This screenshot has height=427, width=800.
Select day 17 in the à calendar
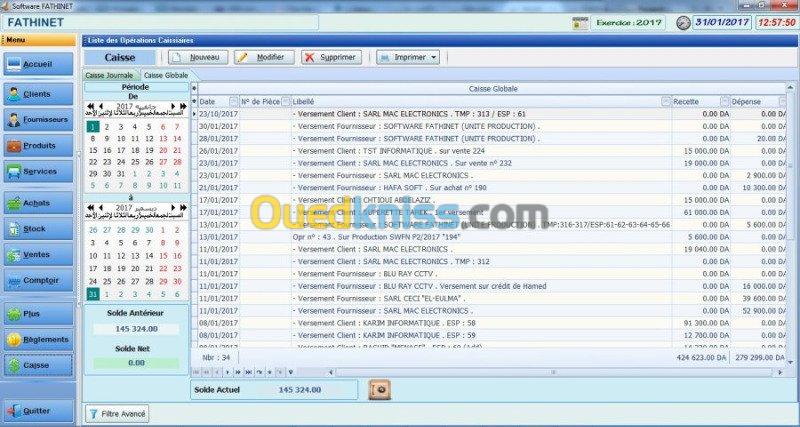[x=93, y=268]
